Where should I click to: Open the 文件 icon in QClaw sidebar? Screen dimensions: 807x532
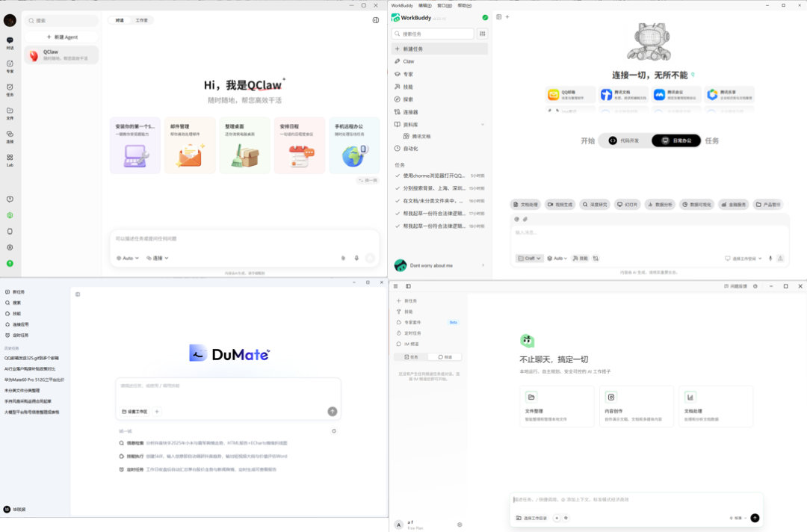click(10, 113)
